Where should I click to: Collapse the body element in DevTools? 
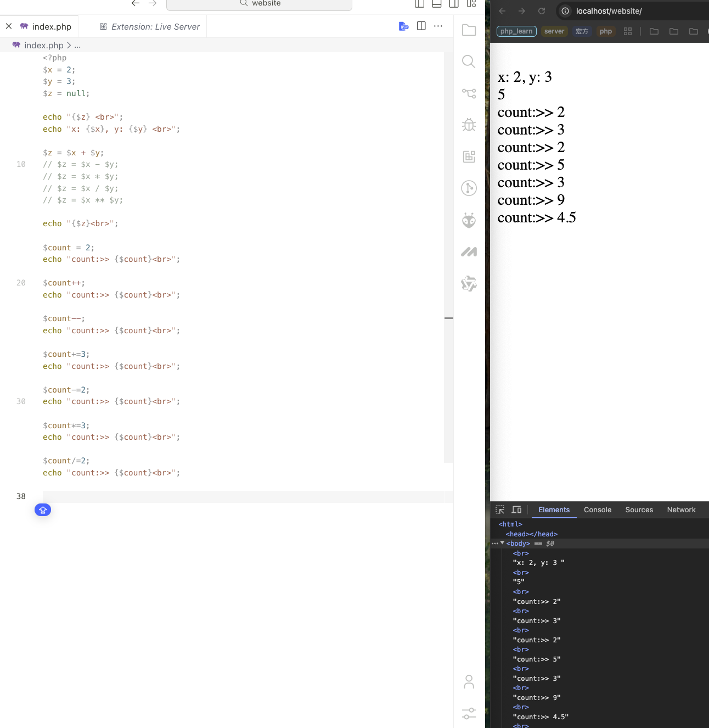tap(502, 543)
